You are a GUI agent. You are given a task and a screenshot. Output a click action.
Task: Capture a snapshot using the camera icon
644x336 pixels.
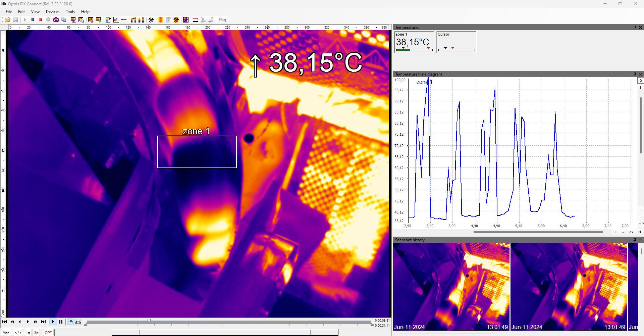(56, 20)
